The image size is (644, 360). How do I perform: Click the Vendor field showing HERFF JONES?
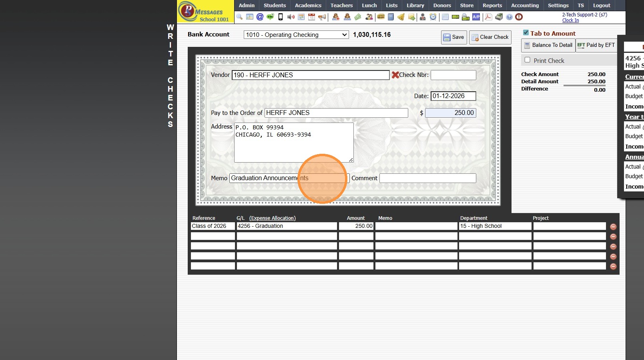(x=311, y=75)
